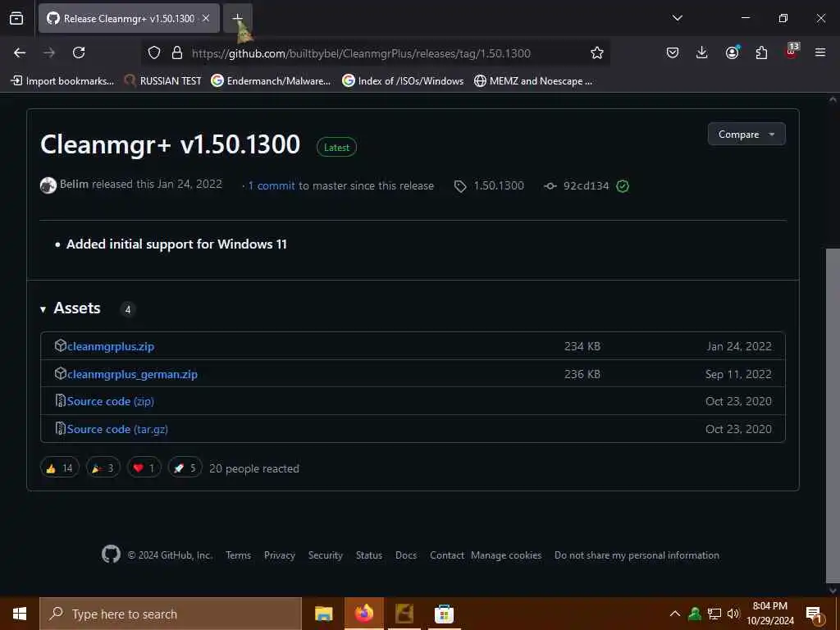Select the Release Cleanmgr+ v1.50.1300 tab

[129, 18]
